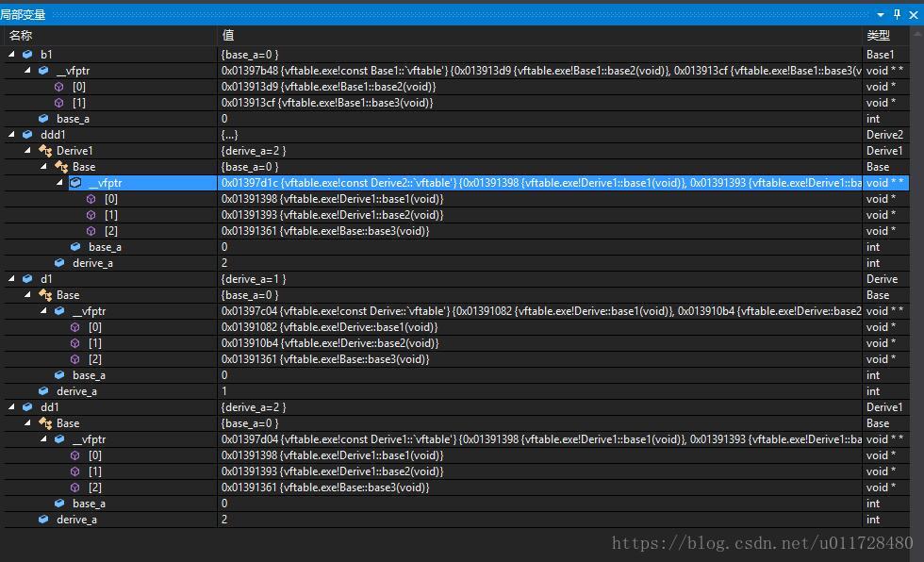Viewport: 924px width, 562px height.
Task: Toggle auto-hide pin on the Locals window
Action: (896, 14)
